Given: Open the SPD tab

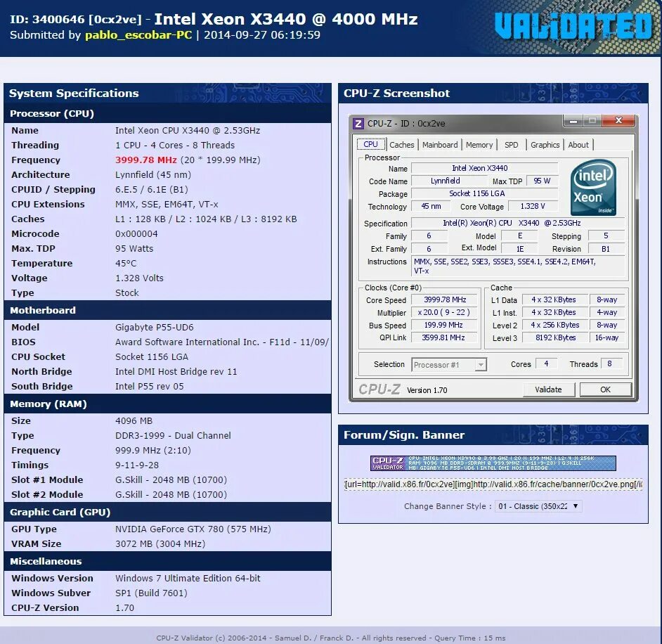Looking at the screenshot, I should click(x=511, y=145).
